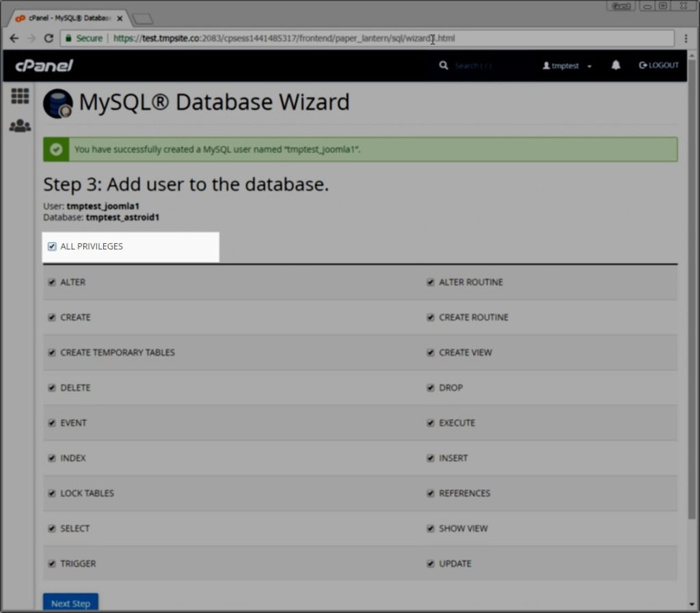Click the cPanel logo
The image size is (700, 613).
click(x=44, y=66)
